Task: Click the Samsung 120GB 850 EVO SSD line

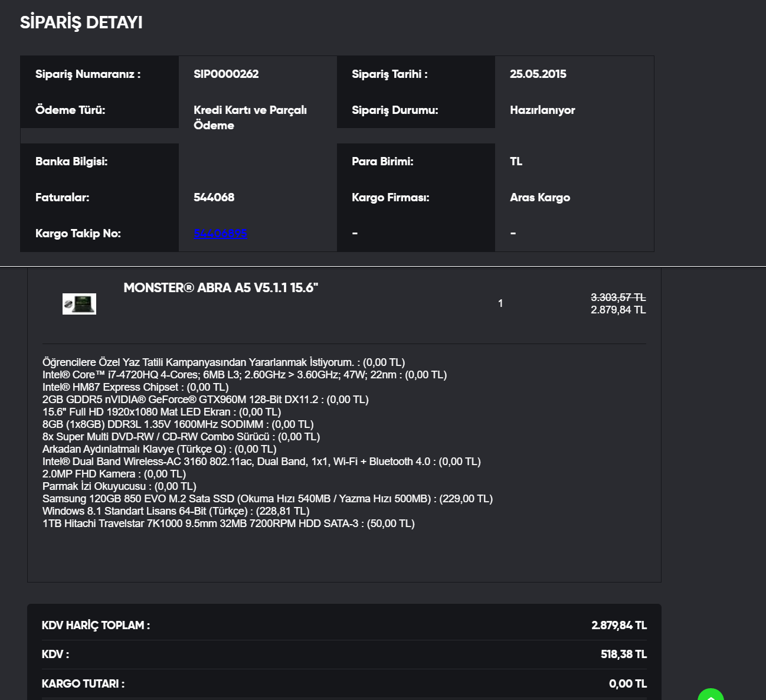Action: coord(267,499)
